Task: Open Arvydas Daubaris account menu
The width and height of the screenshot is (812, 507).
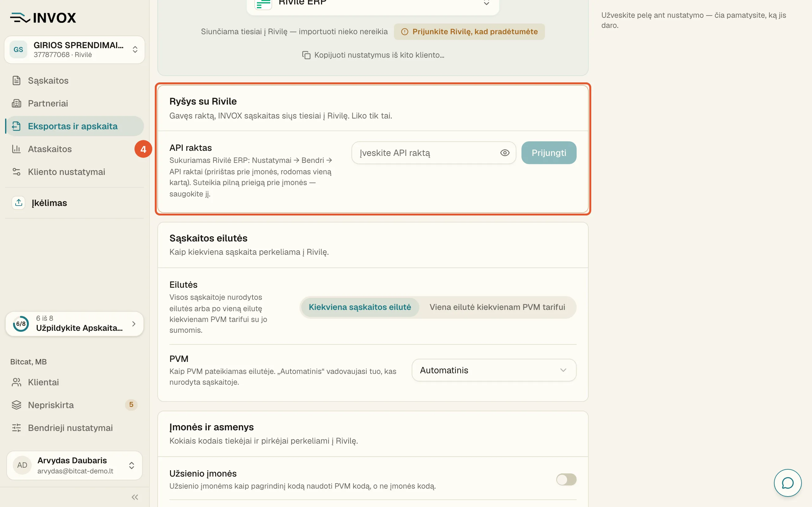Action: (75, 465)
